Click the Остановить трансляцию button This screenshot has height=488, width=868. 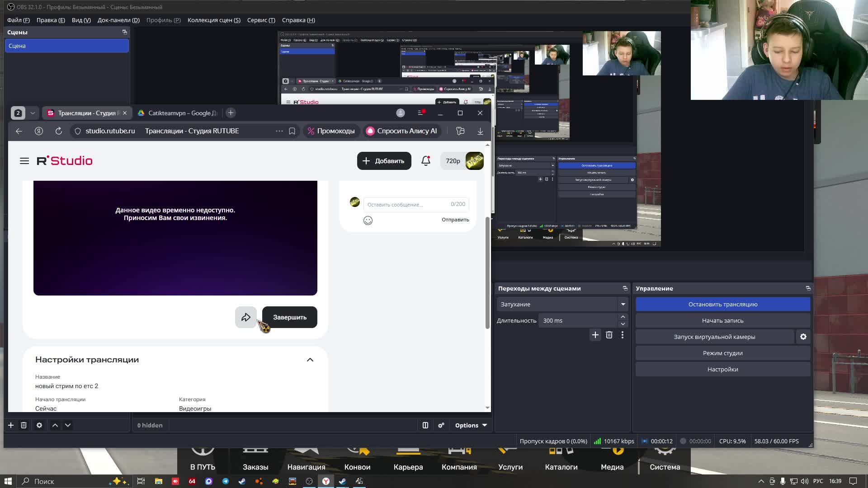click(x=722, y=304)
